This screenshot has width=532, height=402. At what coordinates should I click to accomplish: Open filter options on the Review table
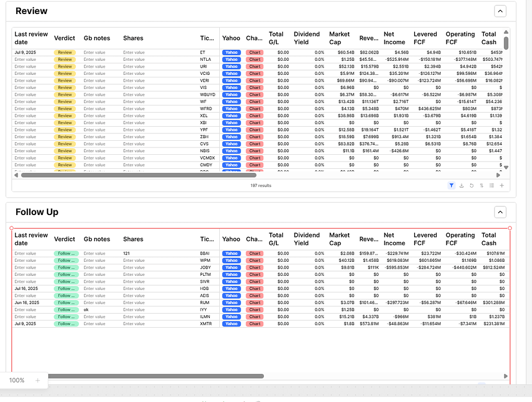coord(451,185)
